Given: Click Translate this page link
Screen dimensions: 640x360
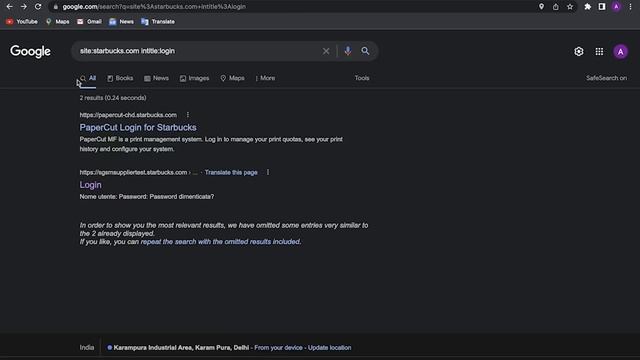Looking at the screenshot, I should point(231,172).
